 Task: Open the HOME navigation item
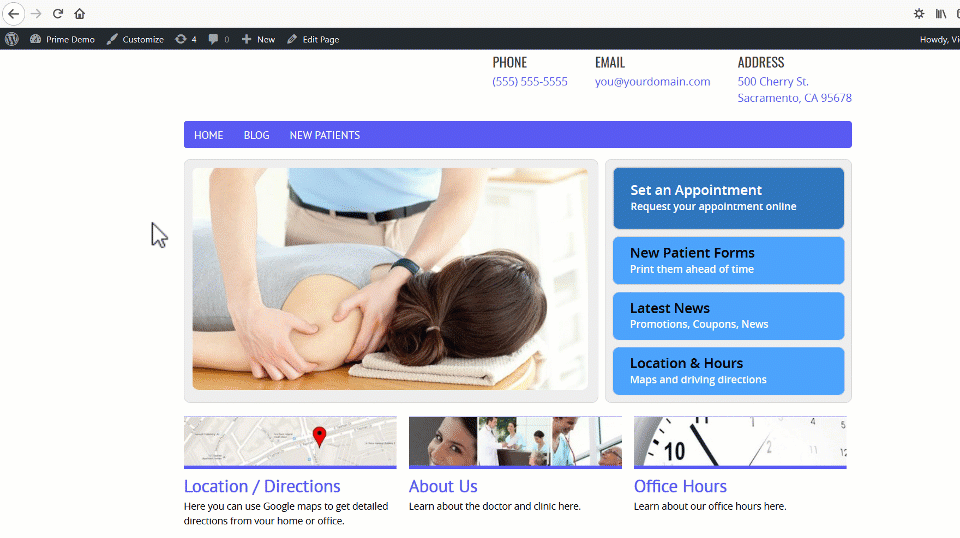(209, 135)
